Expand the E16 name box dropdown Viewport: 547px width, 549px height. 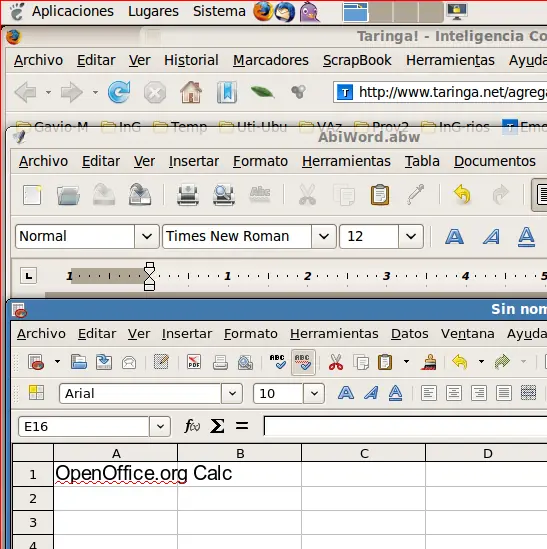point(160,426)
